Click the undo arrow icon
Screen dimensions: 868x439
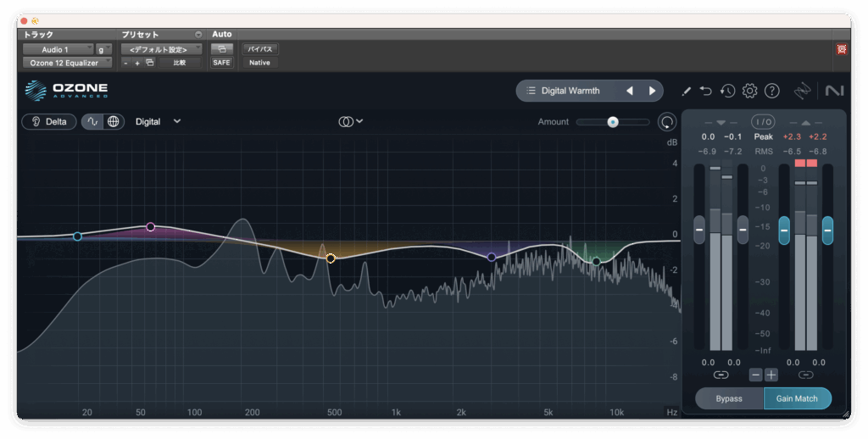pyautogui.click(x=706, y=91)
